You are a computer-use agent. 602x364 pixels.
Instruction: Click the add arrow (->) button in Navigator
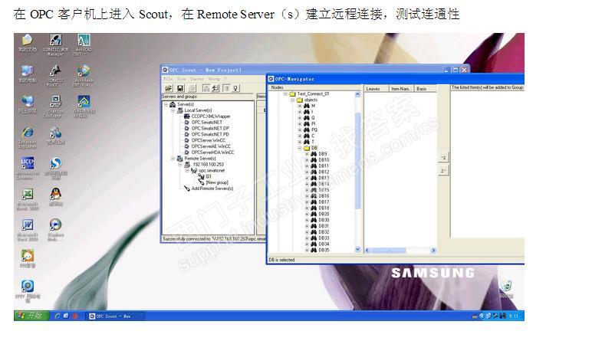coord(443,158)
